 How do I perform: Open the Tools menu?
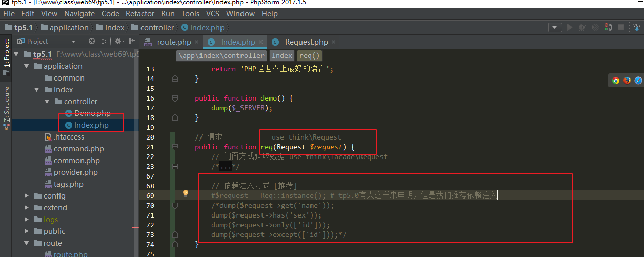190,14
